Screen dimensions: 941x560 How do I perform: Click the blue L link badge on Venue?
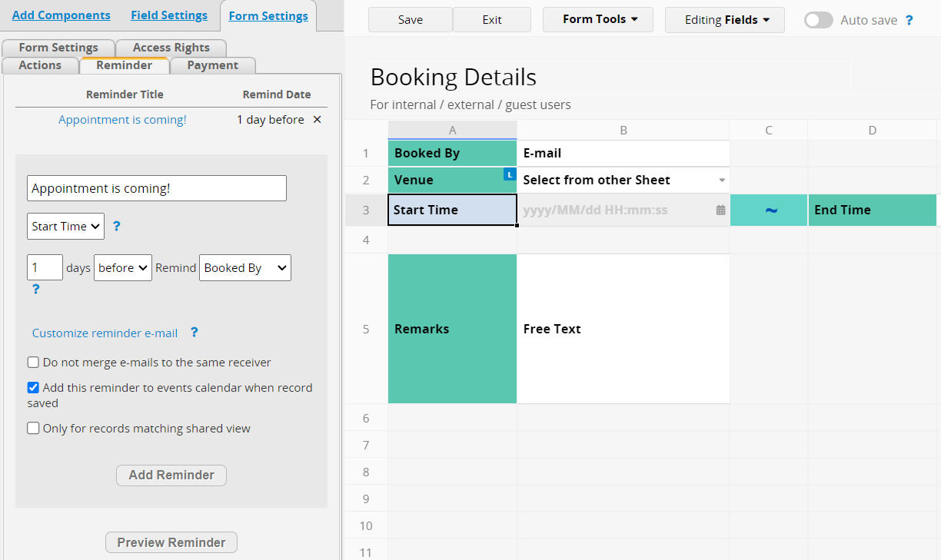[x=510, y=174]
